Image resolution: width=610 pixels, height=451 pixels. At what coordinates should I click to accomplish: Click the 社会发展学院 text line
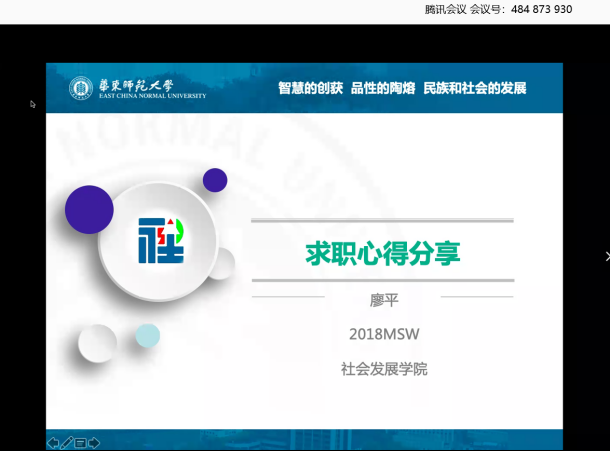[383, 368]
